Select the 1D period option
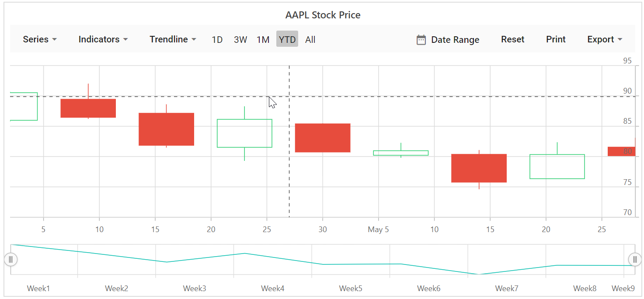This screenshot has height=299, width=644. click(x=217, y=39)
